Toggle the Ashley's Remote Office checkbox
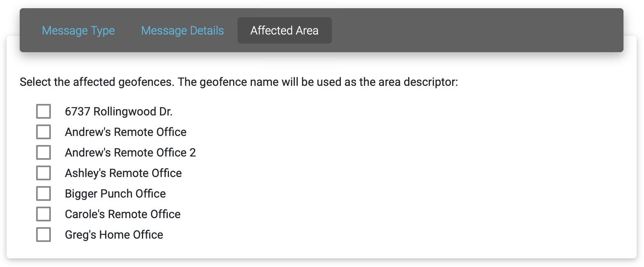This screenshot has width=644, height=267. tap(43, 173)
